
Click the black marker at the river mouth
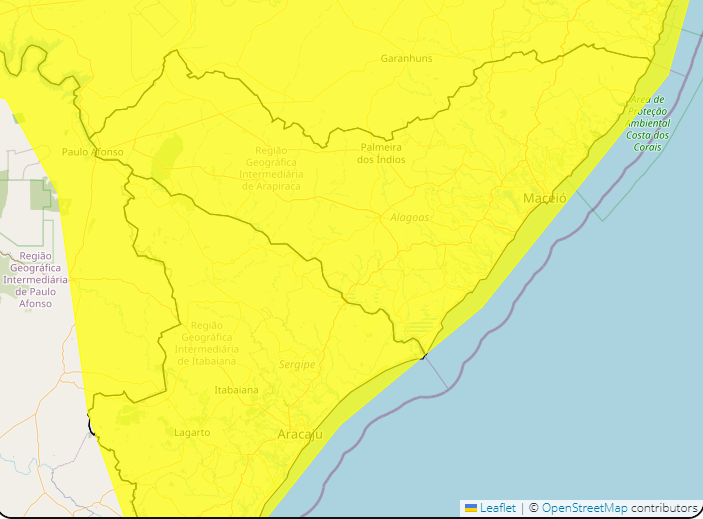point(424,354)
